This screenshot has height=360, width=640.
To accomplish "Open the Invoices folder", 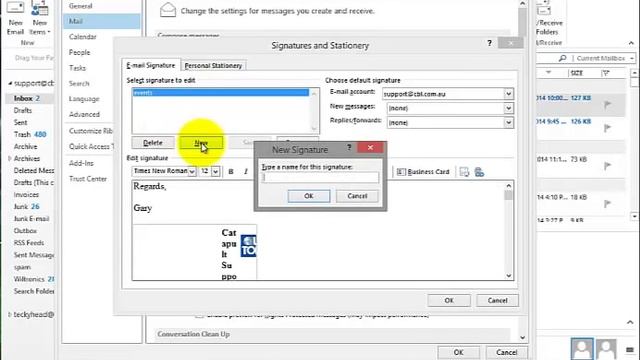I will (26, 195).
